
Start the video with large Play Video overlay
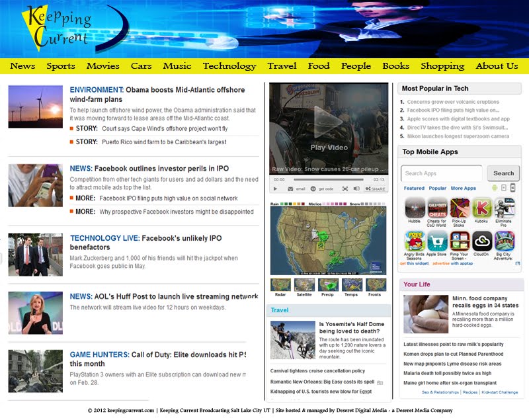click(x=329, y=128)
